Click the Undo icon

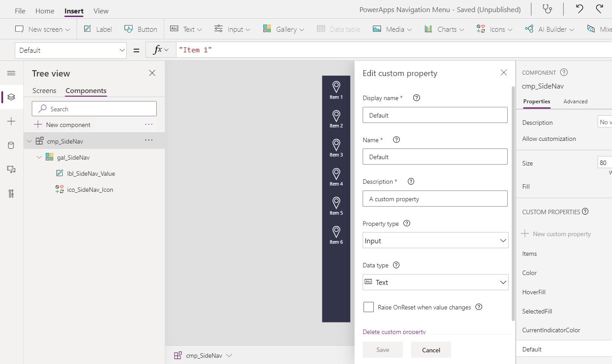tap(579, 9)
